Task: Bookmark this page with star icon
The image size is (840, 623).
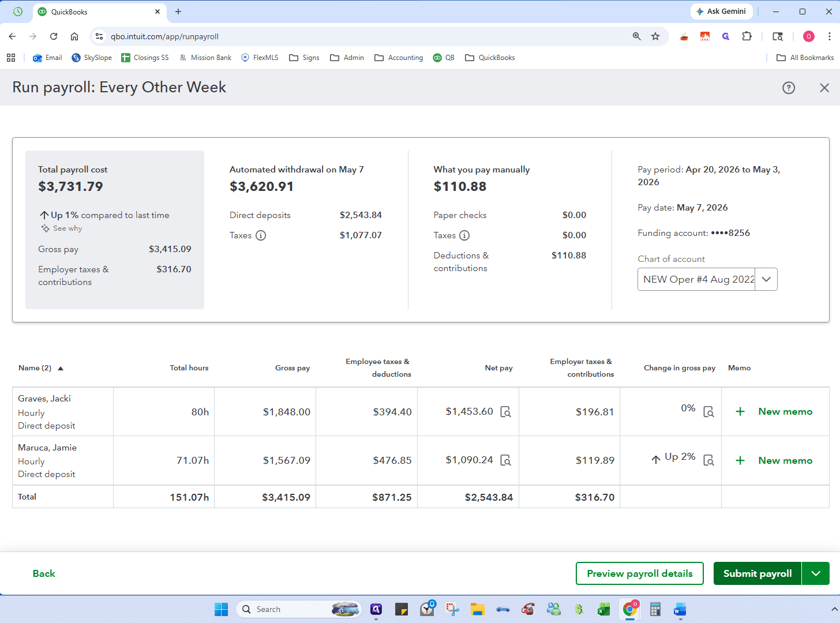Action: (655, 36)
